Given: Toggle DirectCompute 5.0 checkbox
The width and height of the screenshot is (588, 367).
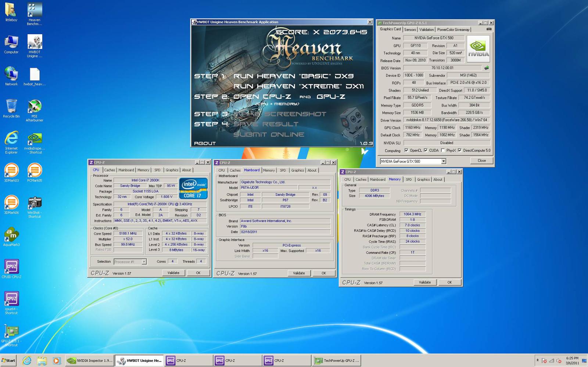Looking at the screenshot, I should (x=459, y=150).
